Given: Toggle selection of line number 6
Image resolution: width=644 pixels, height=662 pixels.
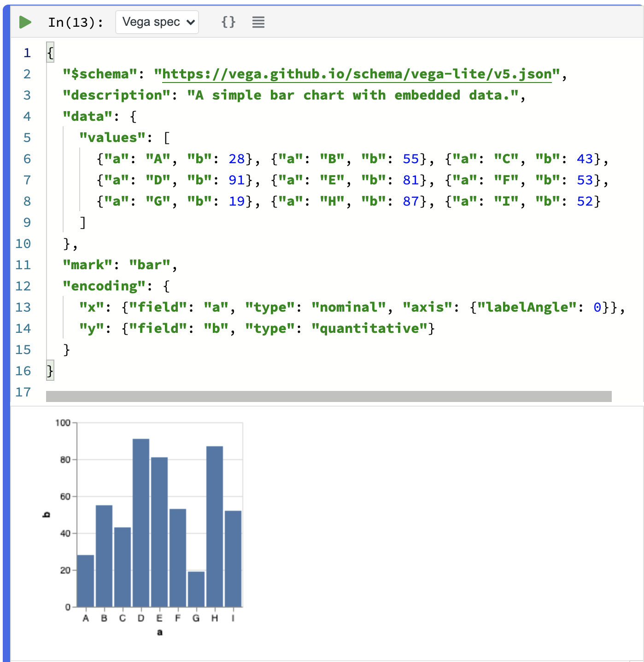Looking at the screenshot, I should 27,159.
